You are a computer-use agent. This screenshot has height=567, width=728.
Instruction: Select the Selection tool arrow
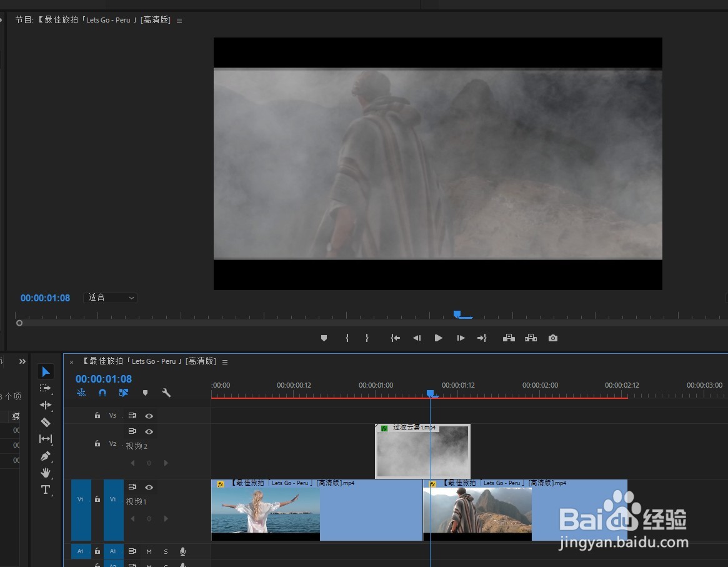click(46, 371)
